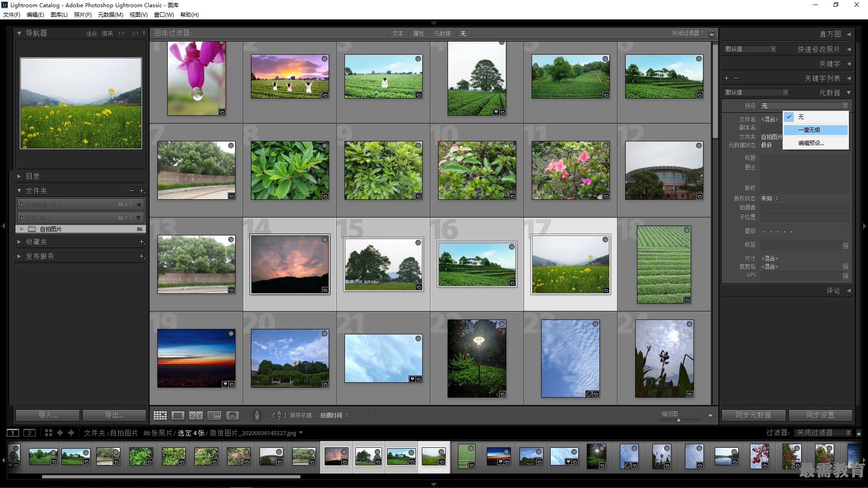Open the toolbar content dropdown arrow
The height and width of the screenshot is (488, 868).
coord(710,415)
